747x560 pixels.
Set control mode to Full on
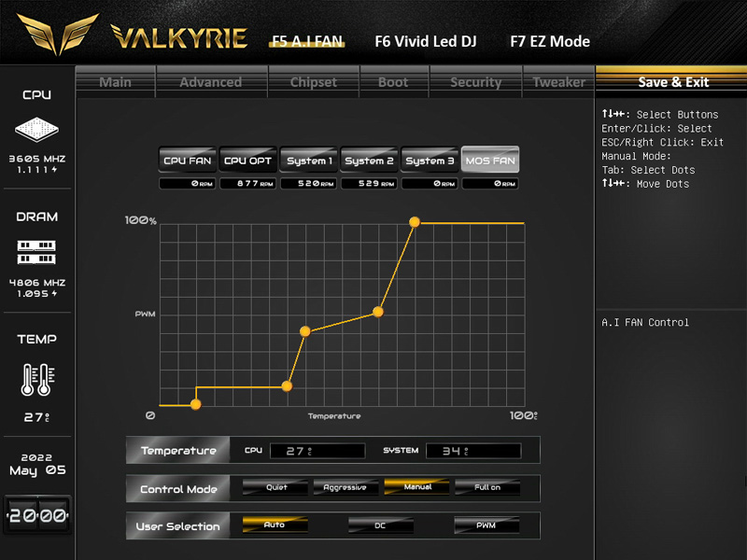click(487, 487)
